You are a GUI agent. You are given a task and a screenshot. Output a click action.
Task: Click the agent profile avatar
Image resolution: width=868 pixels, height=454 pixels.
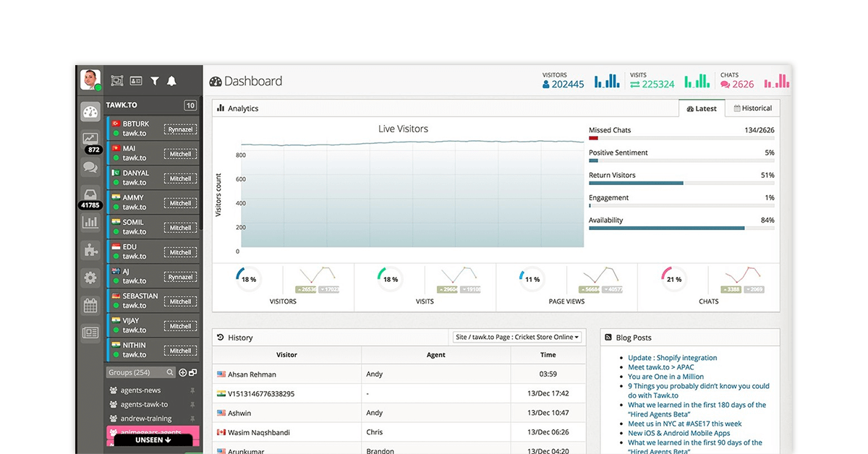point(90,80)
